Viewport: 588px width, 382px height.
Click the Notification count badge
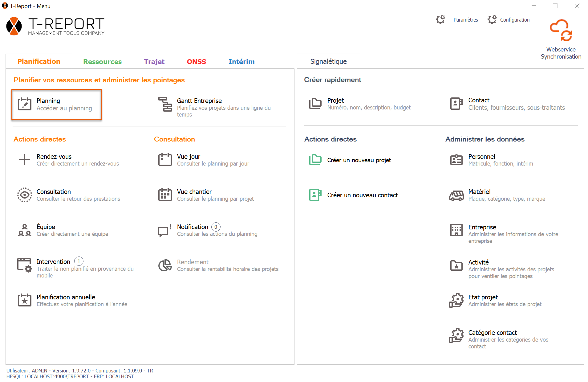coord(216,227)
